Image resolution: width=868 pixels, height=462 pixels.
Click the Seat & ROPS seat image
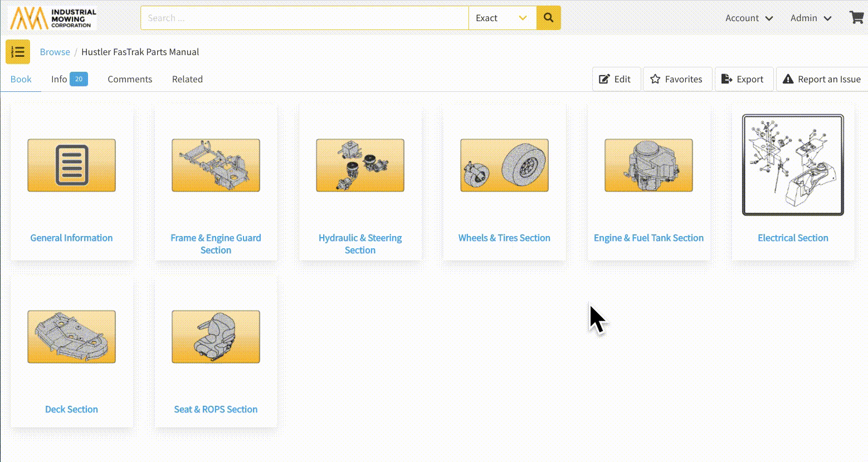216,337
